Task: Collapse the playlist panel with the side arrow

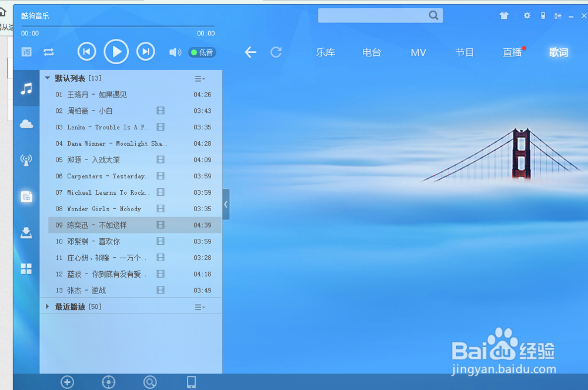Action: [225, 204]
